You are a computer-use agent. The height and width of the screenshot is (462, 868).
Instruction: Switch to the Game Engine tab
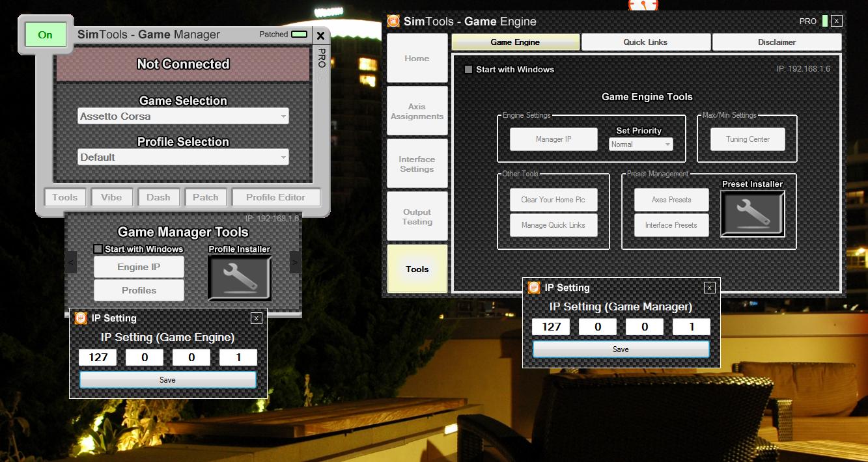[515, 42]
